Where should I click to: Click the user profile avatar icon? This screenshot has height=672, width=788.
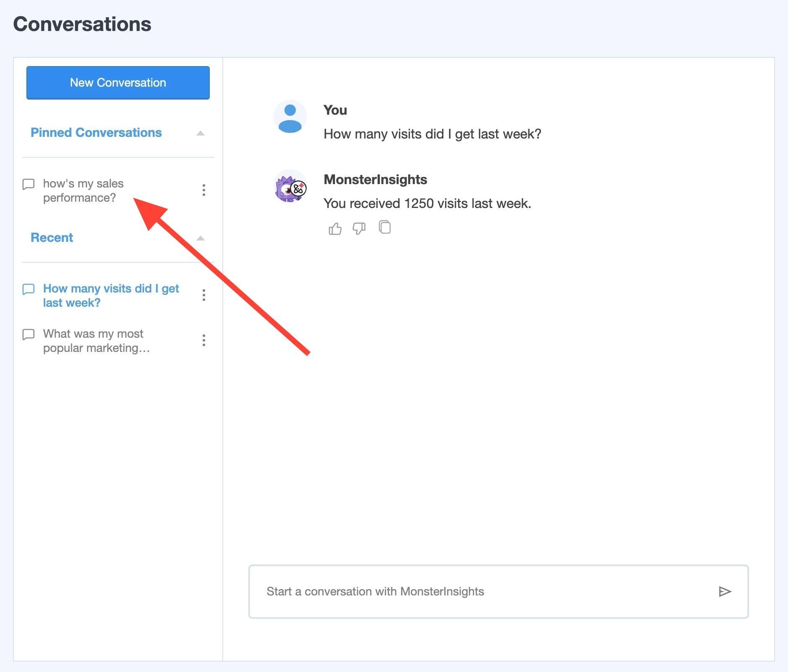click(x=290, y=117)
